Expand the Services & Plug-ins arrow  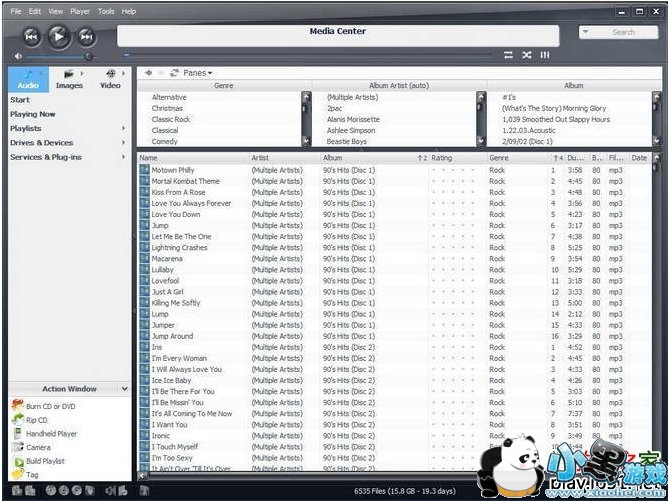tap(124, 157)
